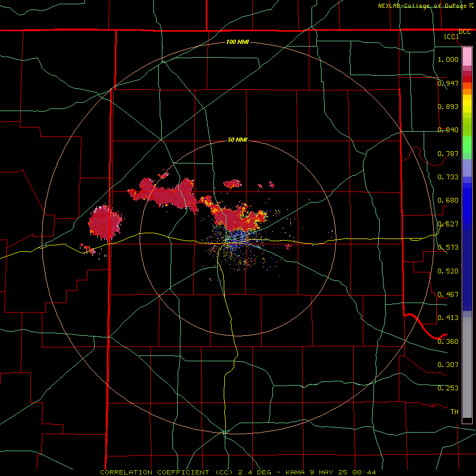The width and height of the screenshot is (476, 476).
Task: Select the 50 NMI range ring label
Action: pos(237,140)
